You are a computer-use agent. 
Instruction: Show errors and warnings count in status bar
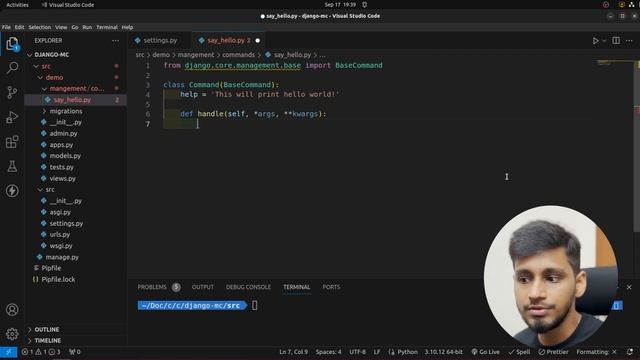click(40, 352)
